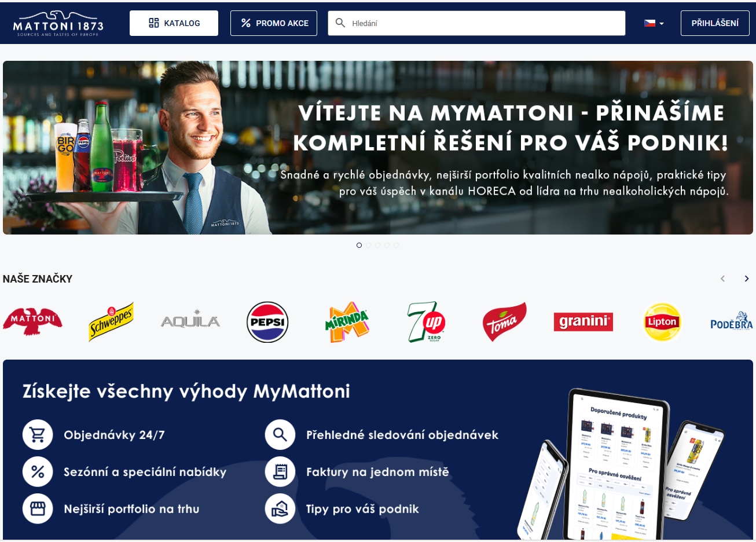Viewport: 756px width, 542px height.
Task: Open the Mattoni brand eagle logo
Action: point(32,321)
